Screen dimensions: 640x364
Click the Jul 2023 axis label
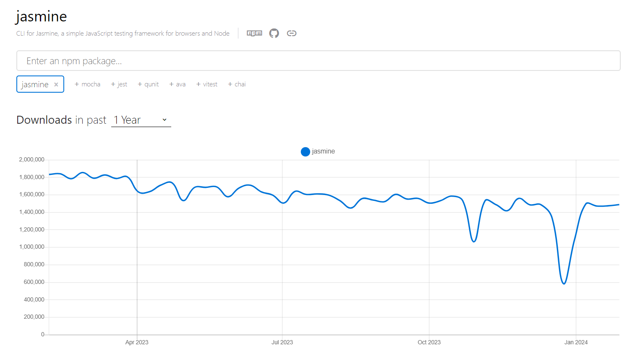pyautogui.click(x=282, y=342)
